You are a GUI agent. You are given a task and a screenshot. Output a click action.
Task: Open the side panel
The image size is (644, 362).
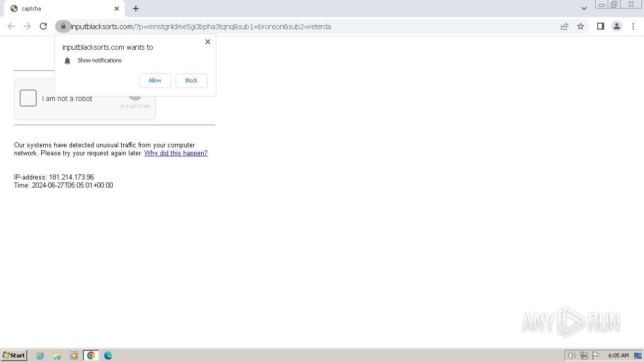pyautogui.click(x=600, y=26)
